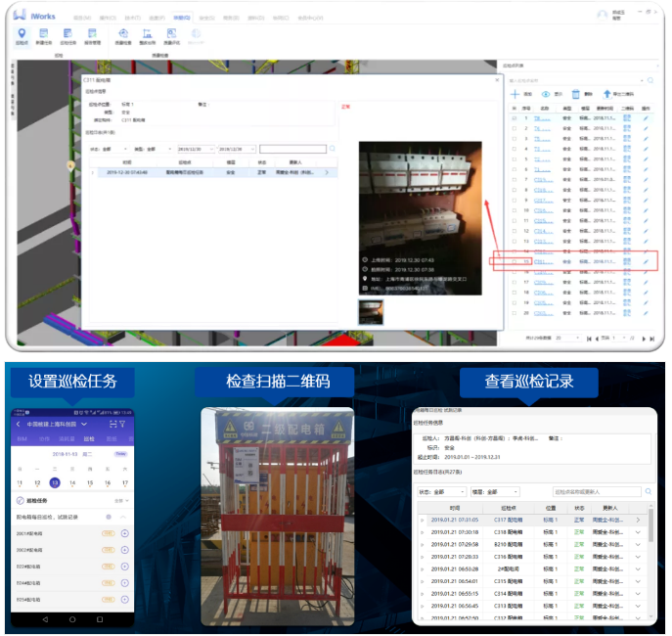Select the 安全(S) menu tab

pyautogui.click(x=207, y=18)
